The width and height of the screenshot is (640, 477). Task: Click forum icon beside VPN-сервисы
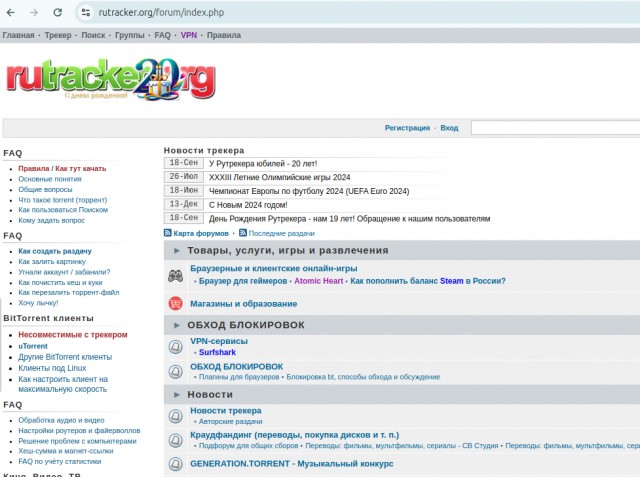pos(176,347)
